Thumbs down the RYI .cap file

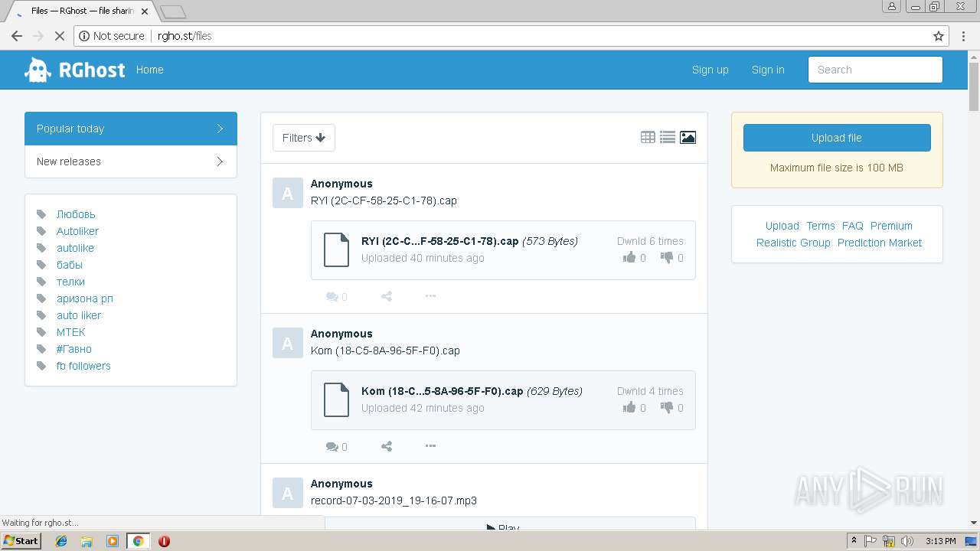tap(667, 258)
